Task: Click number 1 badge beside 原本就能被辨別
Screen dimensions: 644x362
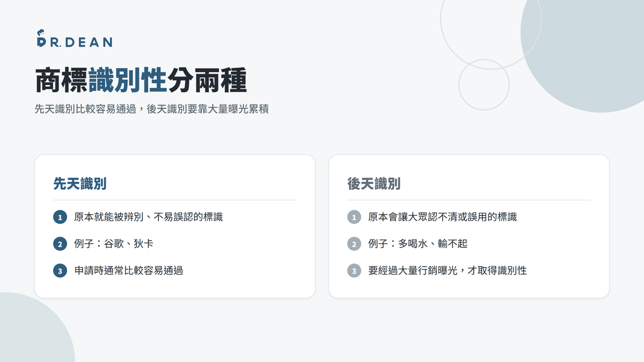Action: [60, 217]
